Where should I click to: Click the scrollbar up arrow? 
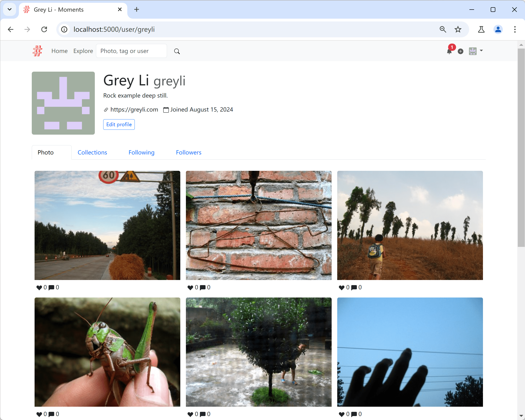(521, 45)
